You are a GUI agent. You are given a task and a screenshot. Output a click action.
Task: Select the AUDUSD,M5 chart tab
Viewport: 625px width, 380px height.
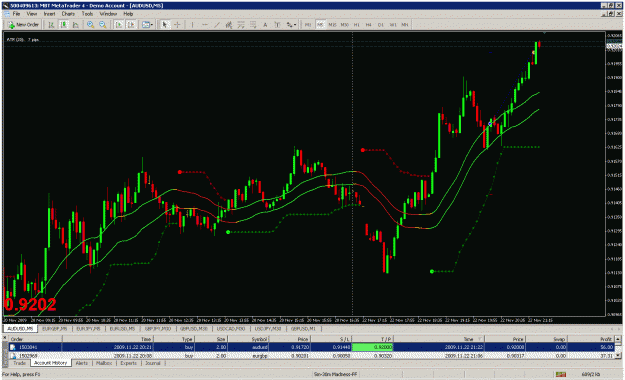(x=20, y=329)
